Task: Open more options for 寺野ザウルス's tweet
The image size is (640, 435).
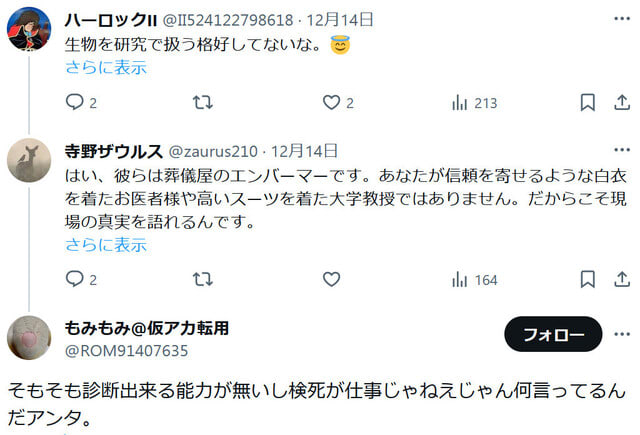Action: [622, 150]
